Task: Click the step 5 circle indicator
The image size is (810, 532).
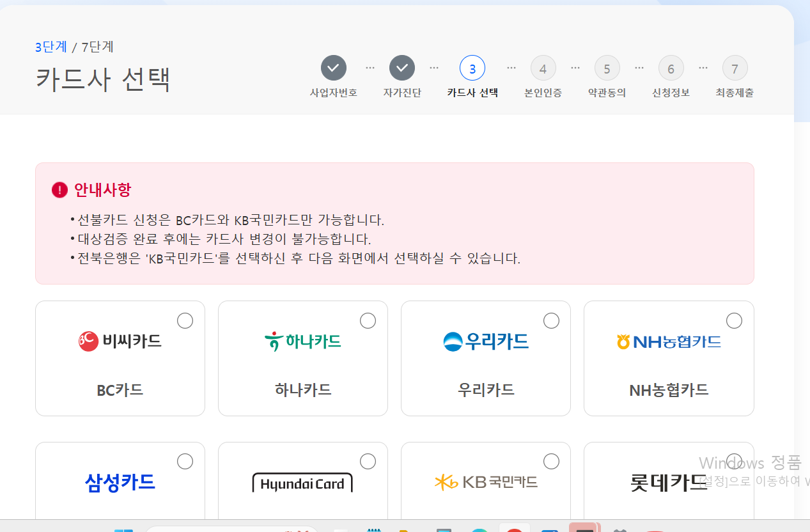Action: point(607,68)
